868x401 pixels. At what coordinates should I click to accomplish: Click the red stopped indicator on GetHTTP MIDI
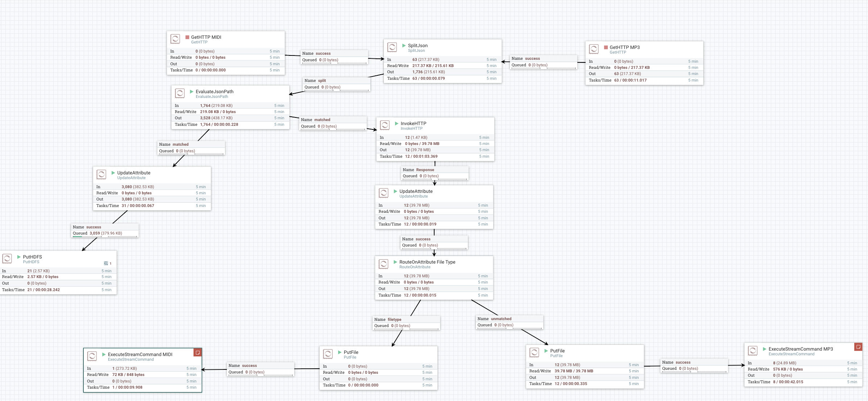[x=187, y=37]
